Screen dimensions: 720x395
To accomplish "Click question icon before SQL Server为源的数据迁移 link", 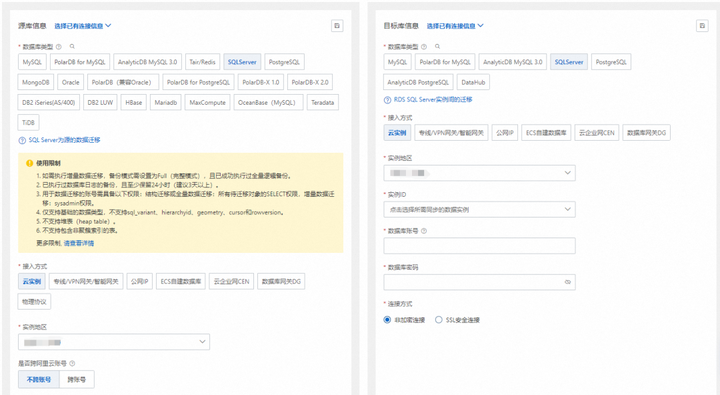I will coord(22,141).
